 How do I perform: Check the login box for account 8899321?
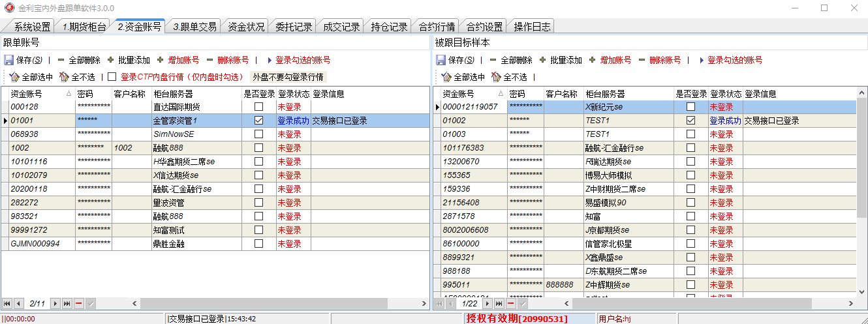691,258
